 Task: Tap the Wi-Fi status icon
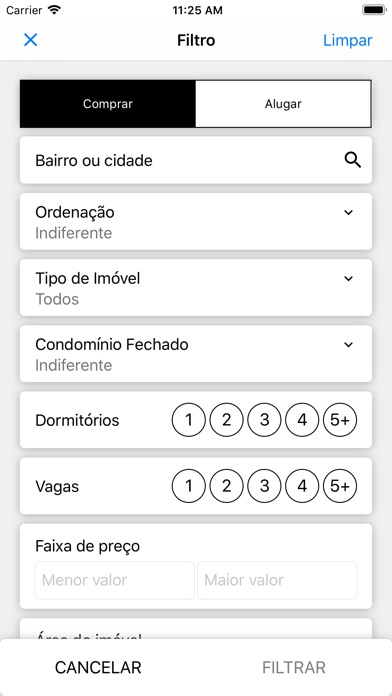click(54, 10)
